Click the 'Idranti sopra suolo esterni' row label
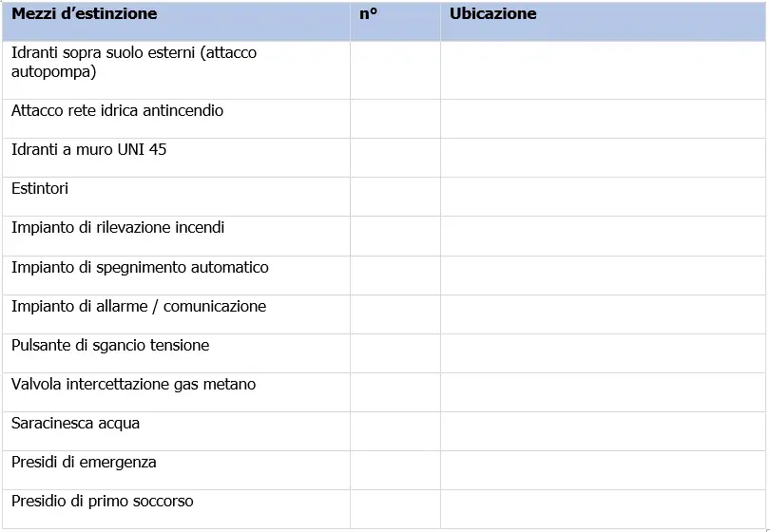Image resolution: width=770 pixels, height=532 pixels. coord(133,62)
